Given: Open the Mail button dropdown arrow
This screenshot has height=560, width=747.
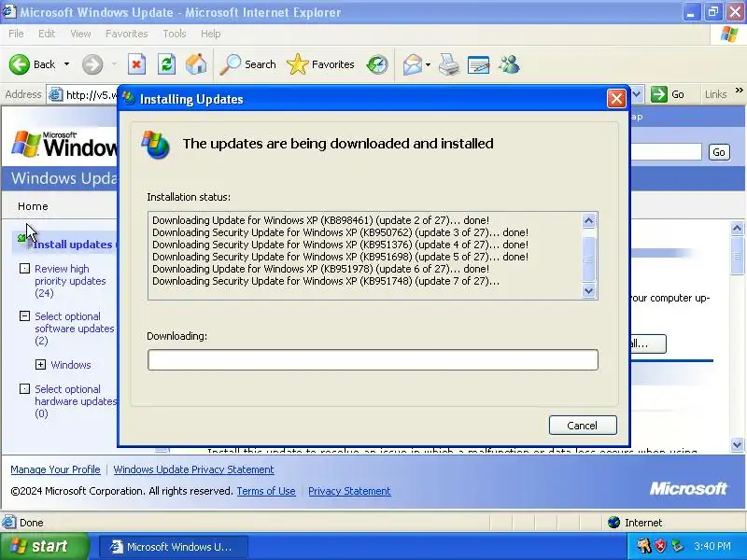Looking at the screenshot, I should tap(428, 64).
